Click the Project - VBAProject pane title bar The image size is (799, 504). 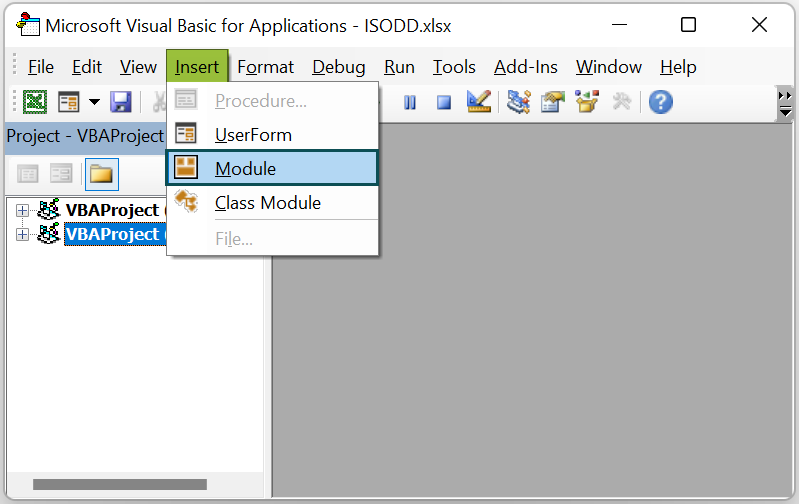tap(85, 137)
